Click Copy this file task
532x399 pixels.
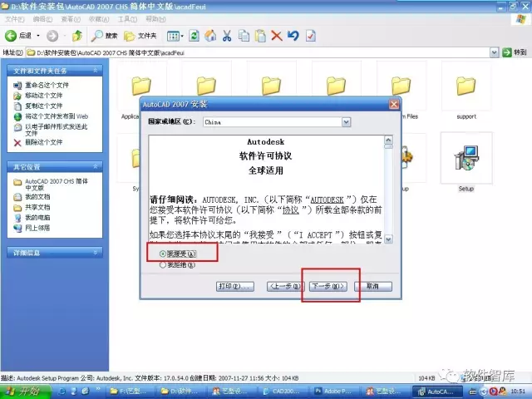[x=44, y=106]
